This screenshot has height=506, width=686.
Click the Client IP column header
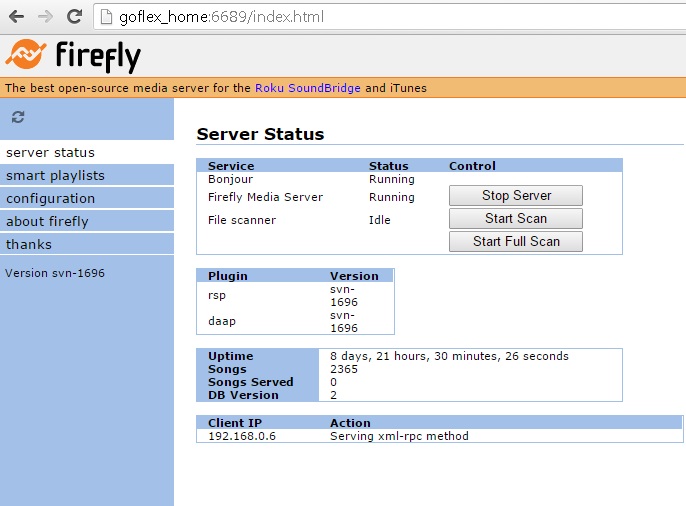click(234, 423)
